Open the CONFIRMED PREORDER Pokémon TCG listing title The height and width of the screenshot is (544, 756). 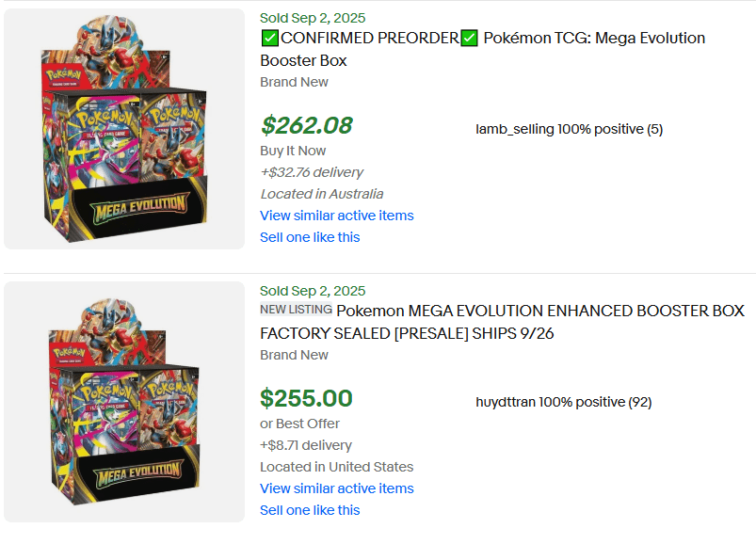pyautogui.click(x=482, y=49)
